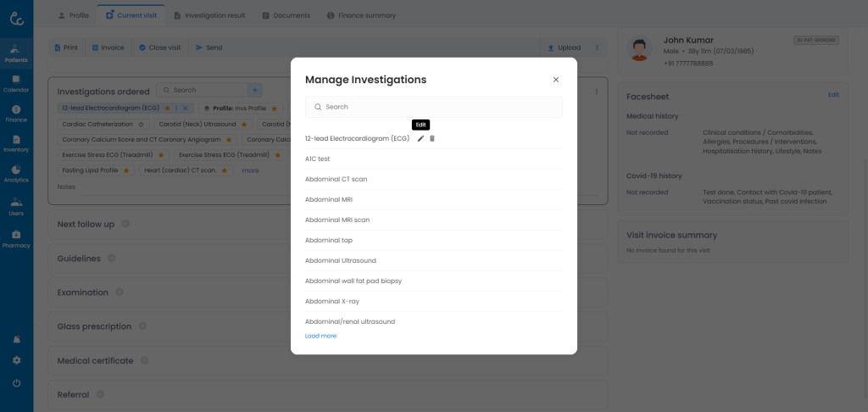This screenshot has height=412, width=868.
Task: Open Pharmacy in the sidebar
Action: click(x=16, y=239)
